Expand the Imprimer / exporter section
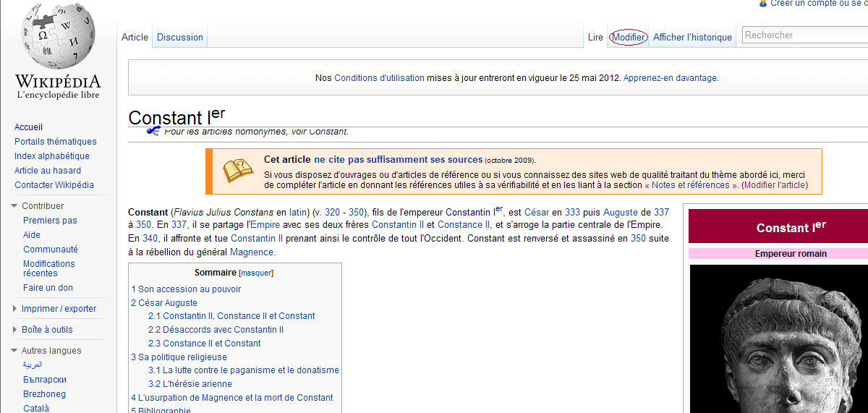868x413 pixels. coord(15,309)
